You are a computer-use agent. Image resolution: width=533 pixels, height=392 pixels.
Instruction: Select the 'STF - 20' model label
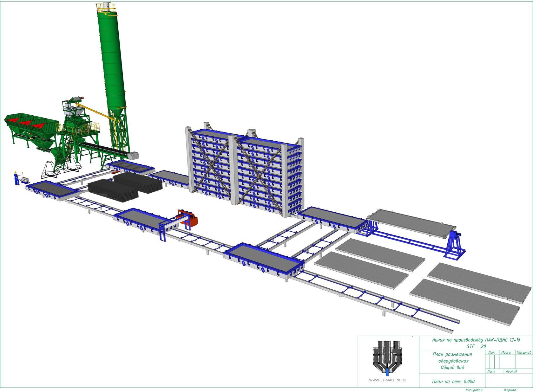(476, 346)
